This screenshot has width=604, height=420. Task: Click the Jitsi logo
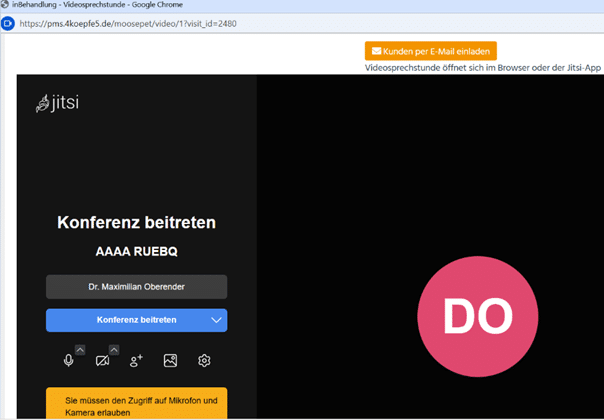click(58, 103)
